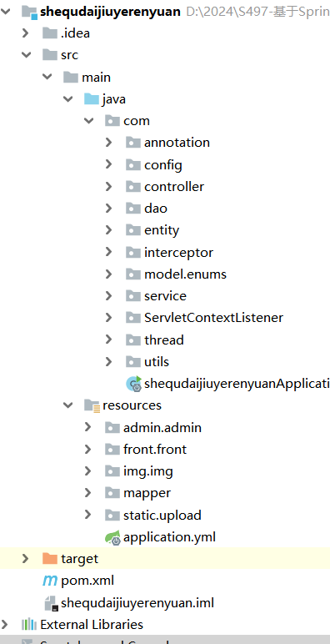
Task: Select the mapper folder label
Action: click(x=147, y=493)
